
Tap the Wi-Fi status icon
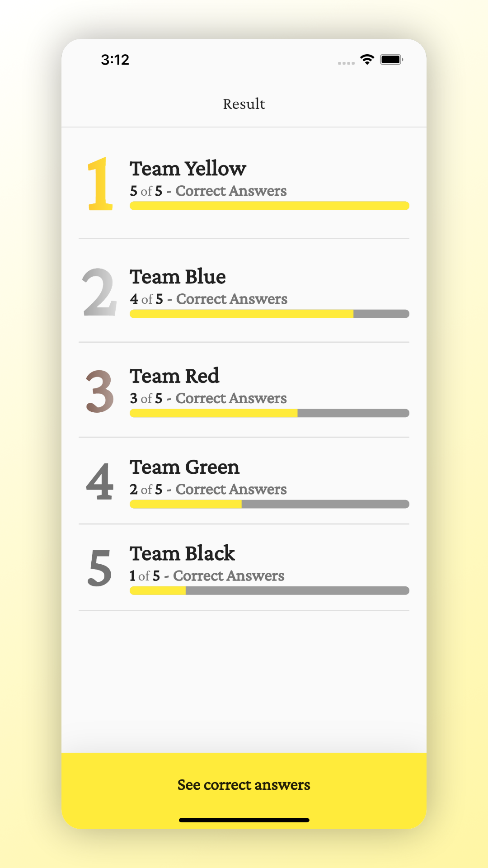tap(367, 60)
